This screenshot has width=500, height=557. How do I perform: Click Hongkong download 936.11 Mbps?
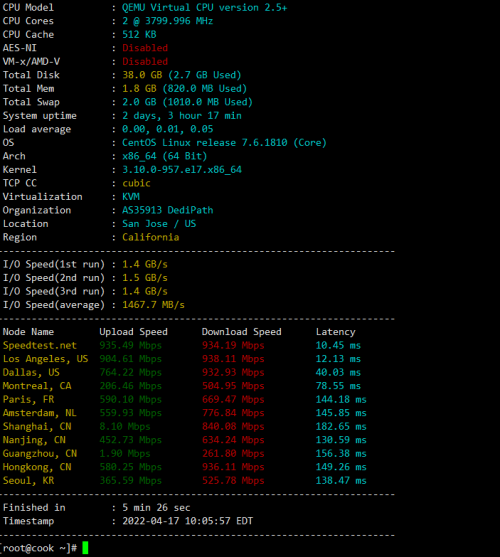[233, 466]
